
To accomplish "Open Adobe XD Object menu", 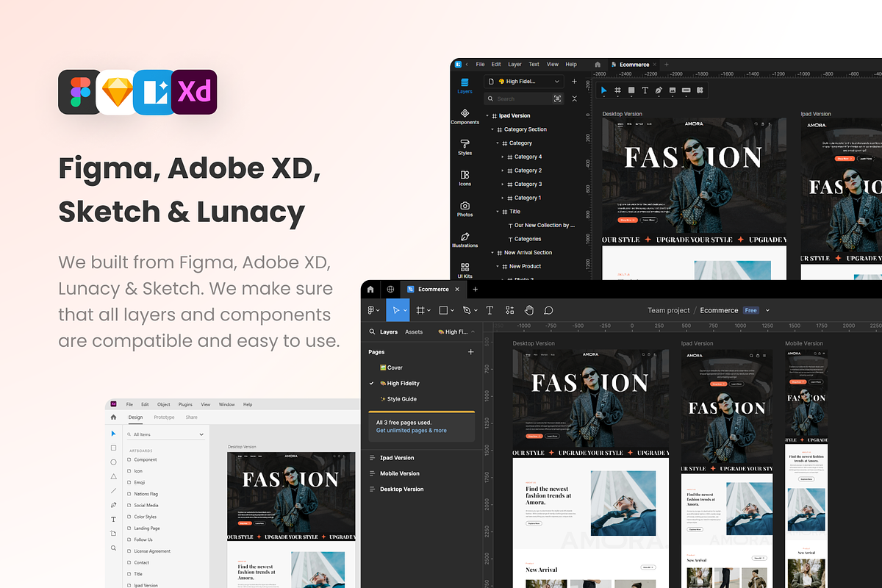I will click(163, 404).
